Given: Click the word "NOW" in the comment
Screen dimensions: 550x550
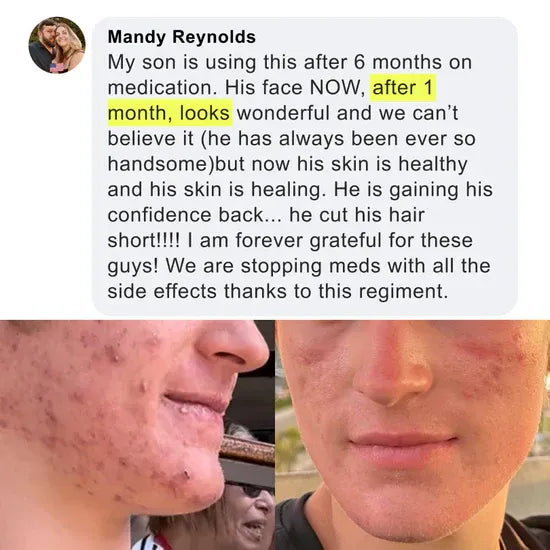Looking at the screenshot, I should pyautogui.click(x=337, y=88).
